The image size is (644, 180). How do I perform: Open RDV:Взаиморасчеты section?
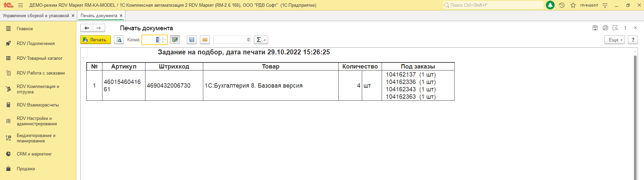(x=38, y=105)
